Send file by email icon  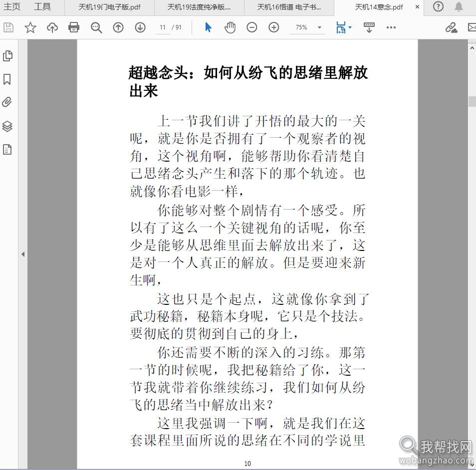(472, 27)
